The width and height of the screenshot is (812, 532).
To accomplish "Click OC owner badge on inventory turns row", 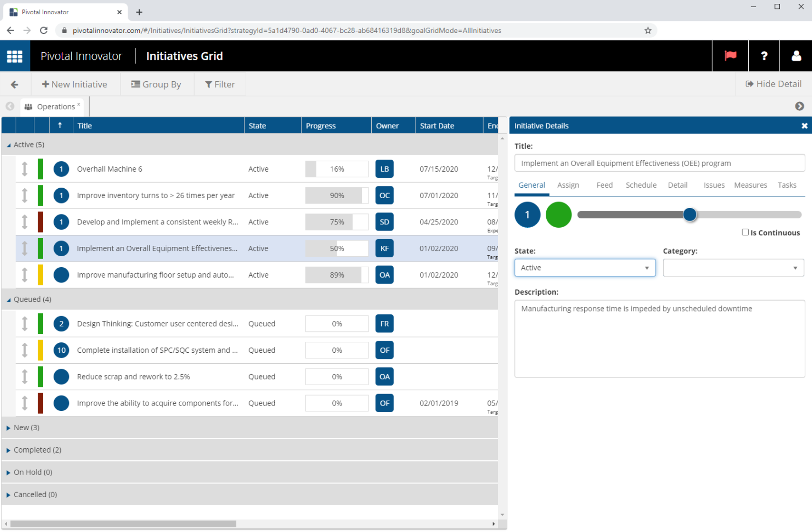I will pyautogui.click(x=384, y=196).
